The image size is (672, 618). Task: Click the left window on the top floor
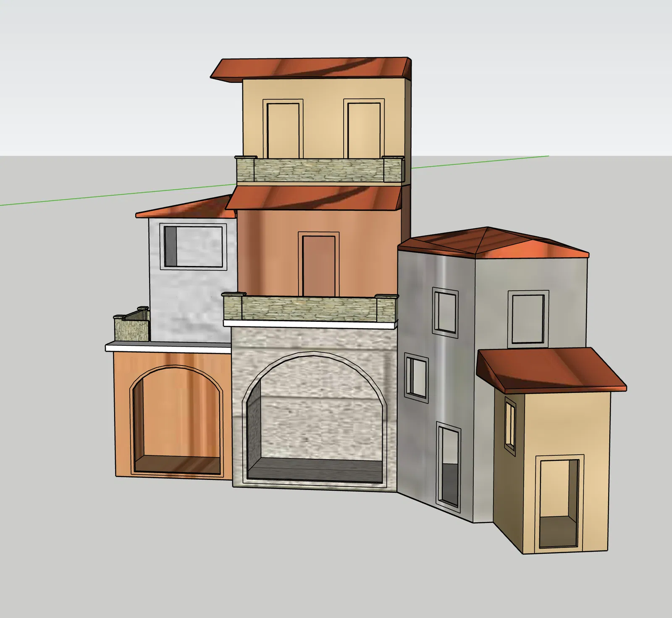pos(283,129)
